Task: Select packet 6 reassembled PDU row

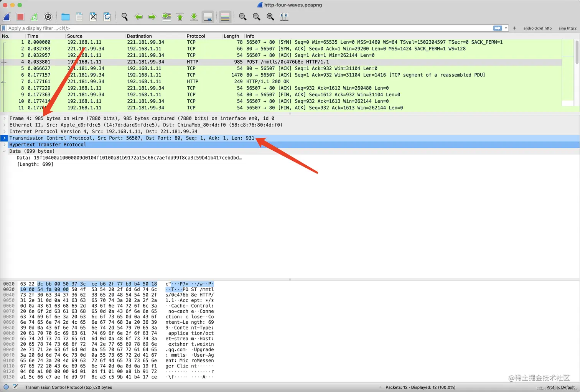Action: [x=281, y=75]
